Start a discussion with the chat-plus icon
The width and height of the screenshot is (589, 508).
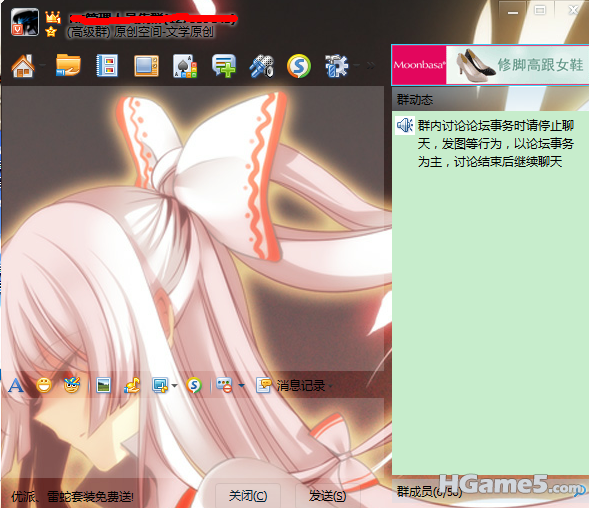[224, 66]
